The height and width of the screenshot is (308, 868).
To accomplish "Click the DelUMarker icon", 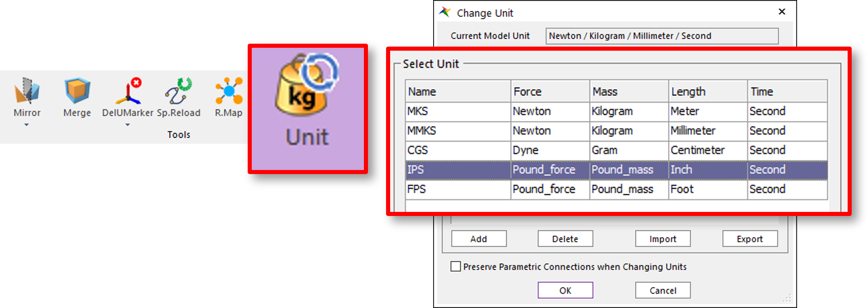I will [x=127, y=93].
